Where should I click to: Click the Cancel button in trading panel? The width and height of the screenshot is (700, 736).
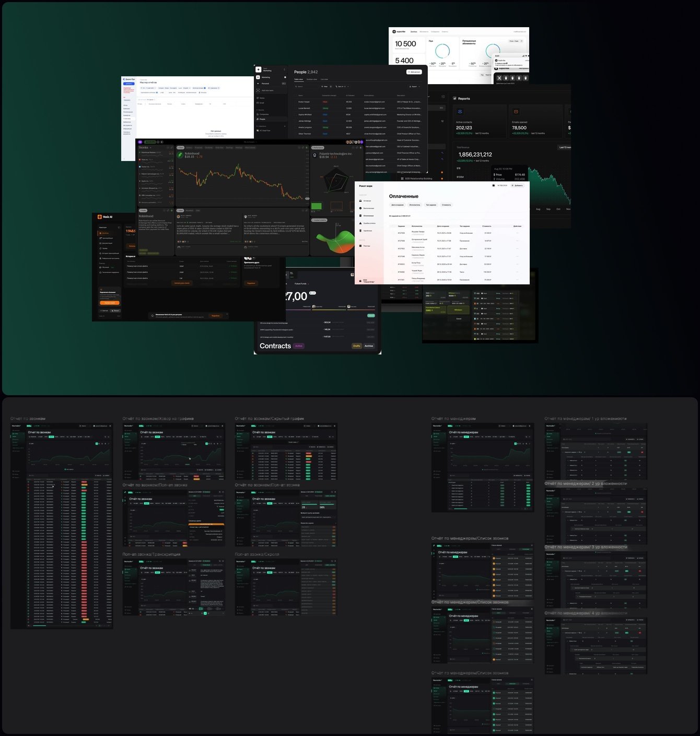(x=459, y=318)
